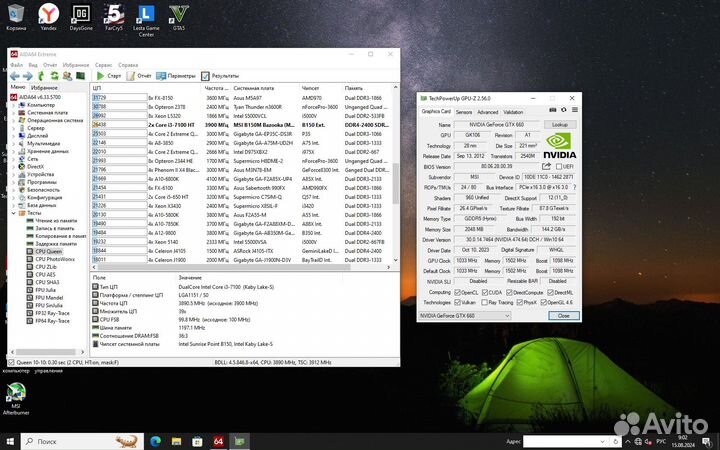Open the Windows Start button
Screen dimensions: 720x450
click(x=10, y=442)
